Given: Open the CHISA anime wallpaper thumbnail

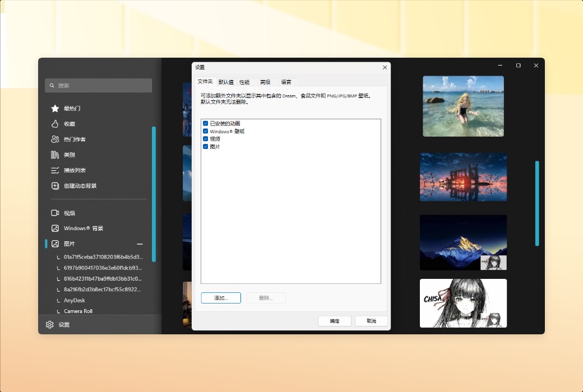Looking at the screenshot, I should tap(463, 303).
